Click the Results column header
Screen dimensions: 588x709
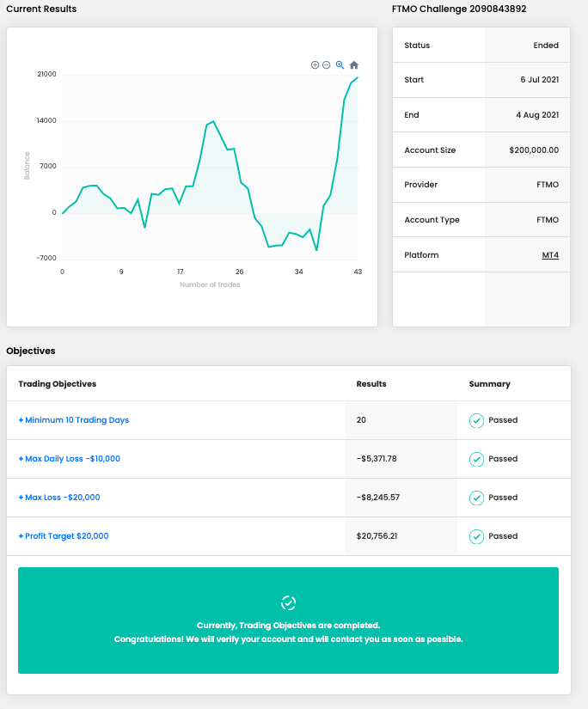point(371,384)
